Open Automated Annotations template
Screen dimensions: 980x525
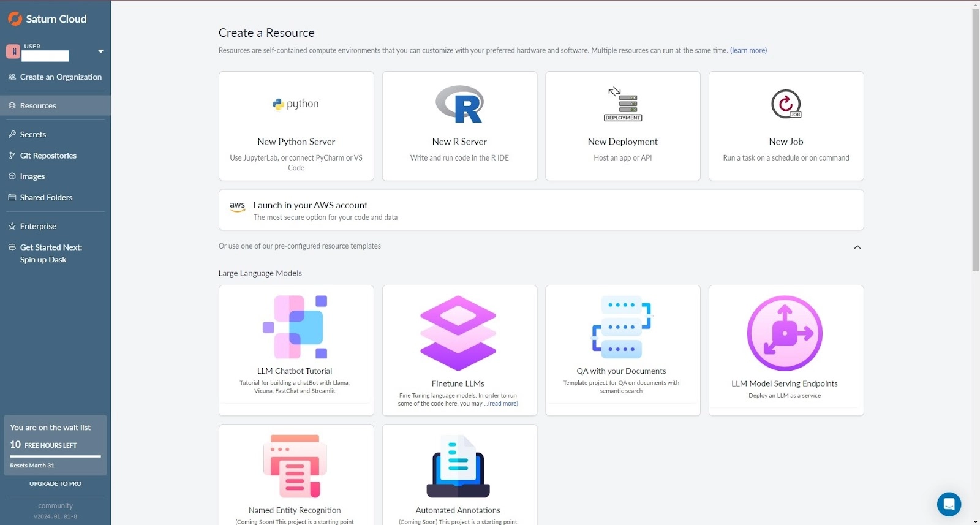(x=459, y=475)
